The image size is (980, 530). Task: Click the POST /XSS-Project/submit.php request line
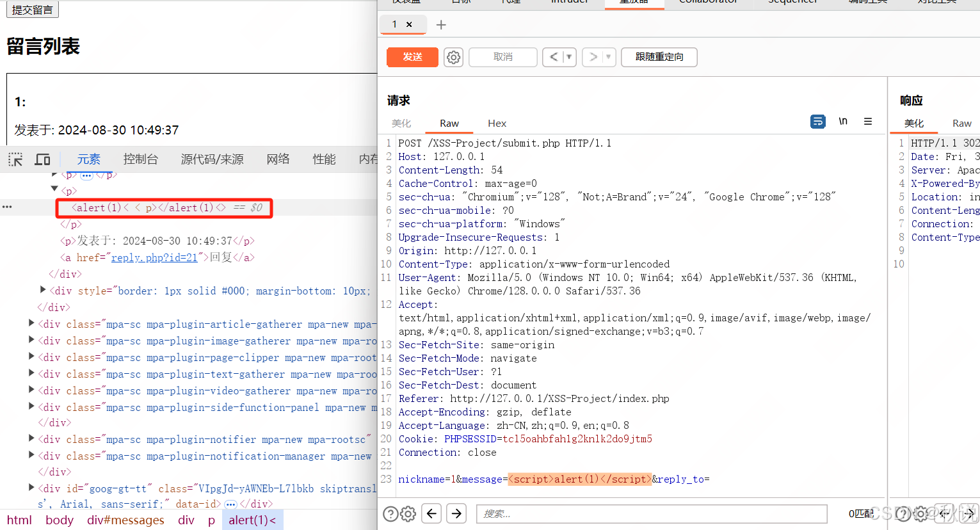click(505, 143)
